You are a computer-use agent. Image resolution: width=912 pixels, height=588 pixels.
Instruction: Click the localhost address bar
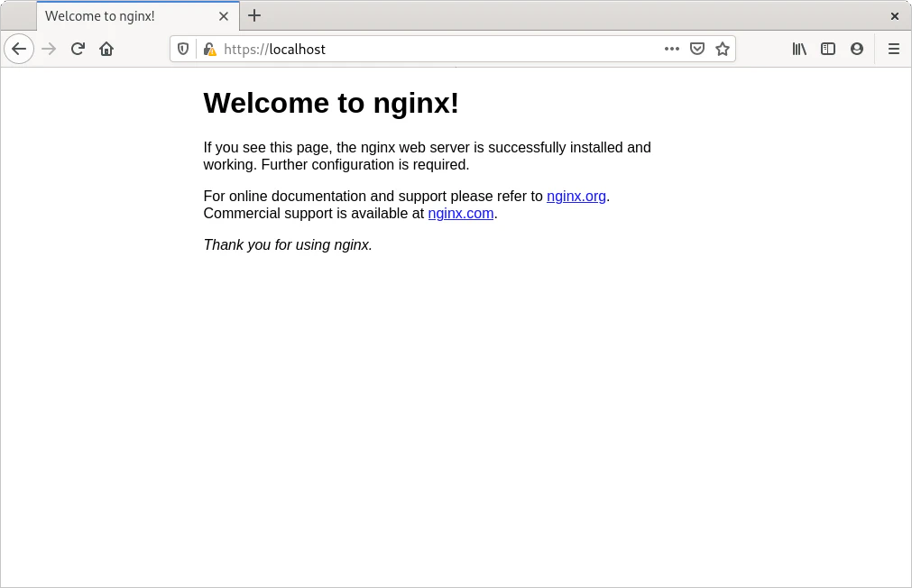pyautogui.click(x=433, y=49)
